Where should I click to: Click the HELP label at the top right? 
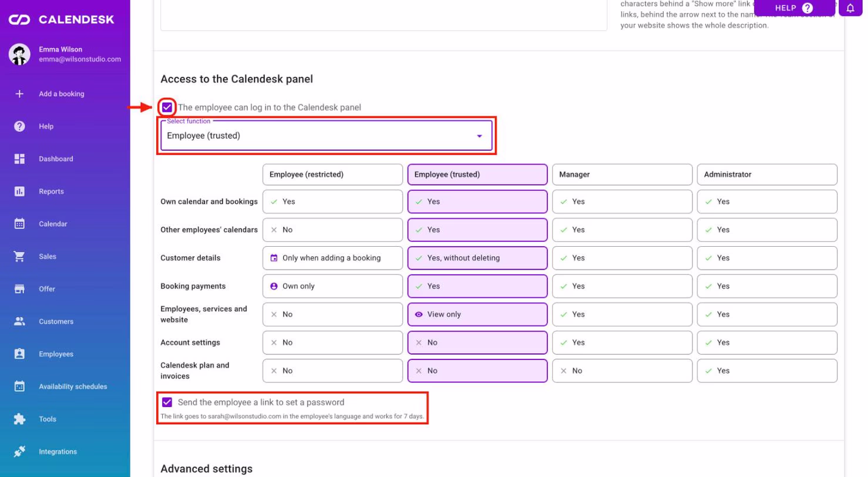[x=786, y=8]
